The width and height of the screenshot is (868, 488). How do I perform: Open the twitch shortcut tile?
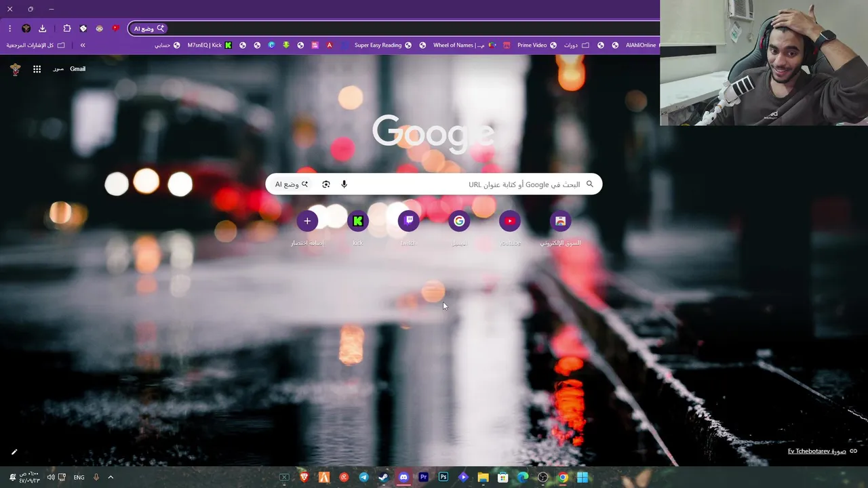(x=408, y=221)
